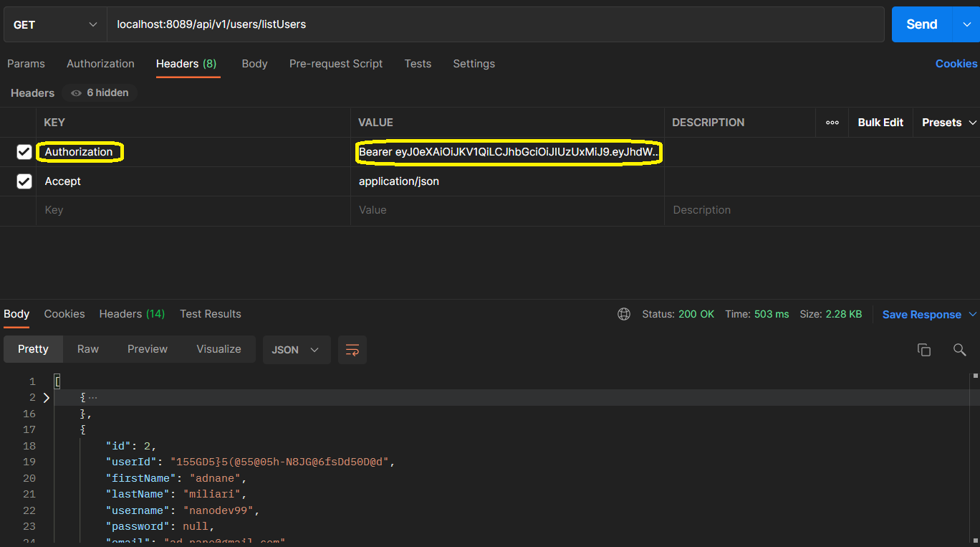This screenshot has height=547, width=980.
Task: Open the GET request method dropdown
Action: click(x=54, y=24)
